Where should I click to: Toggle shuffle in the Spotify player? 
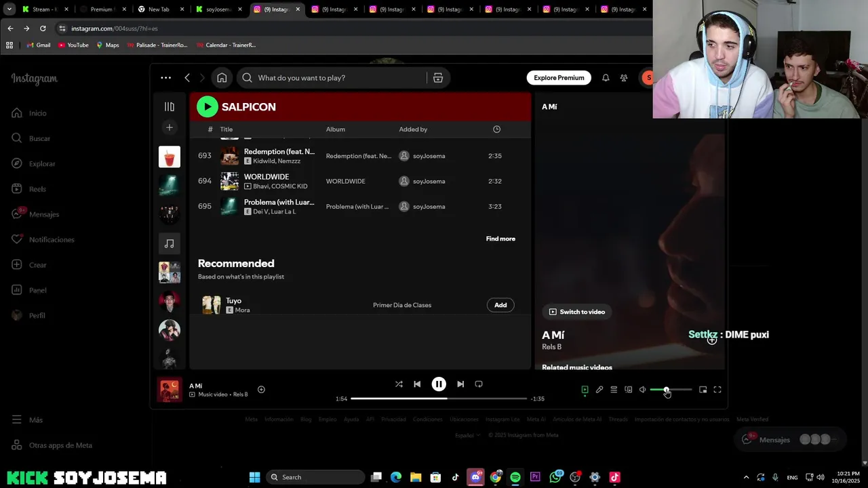coord(399,384)
